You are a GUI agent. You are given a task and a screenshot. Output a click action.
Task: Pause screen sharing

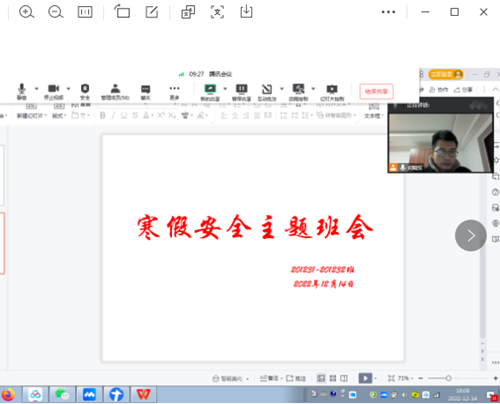point(242,92)
